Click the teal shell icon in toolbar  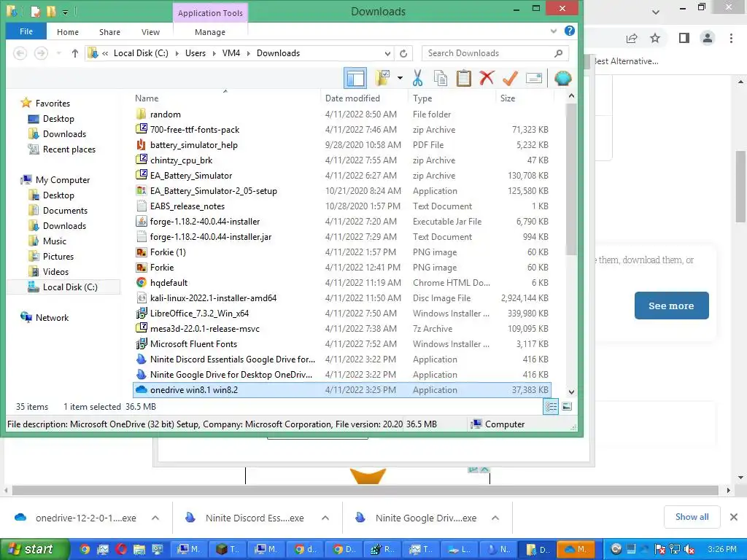(562, 78)
